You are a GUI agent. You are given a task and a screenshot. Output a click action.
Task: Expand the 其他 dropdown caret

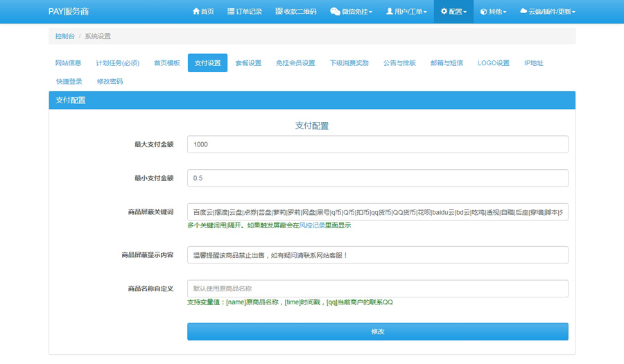click(505, 12)
